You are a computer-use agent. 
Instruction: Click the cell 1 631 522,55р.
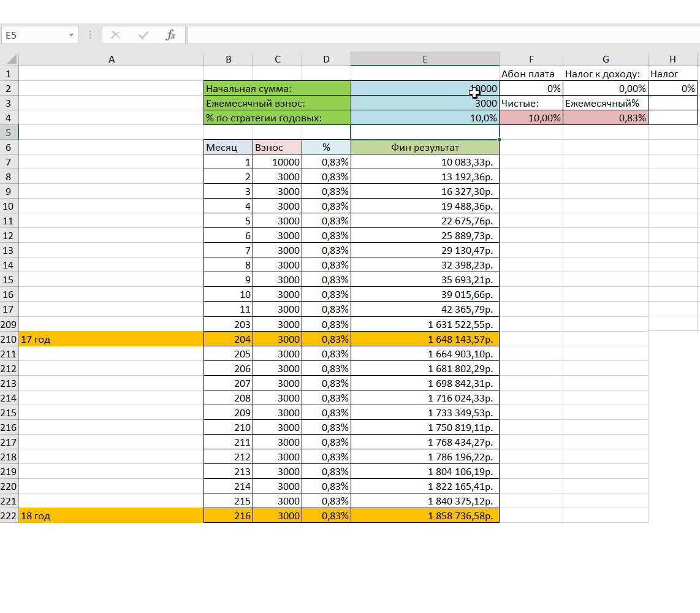coord(425,324)
